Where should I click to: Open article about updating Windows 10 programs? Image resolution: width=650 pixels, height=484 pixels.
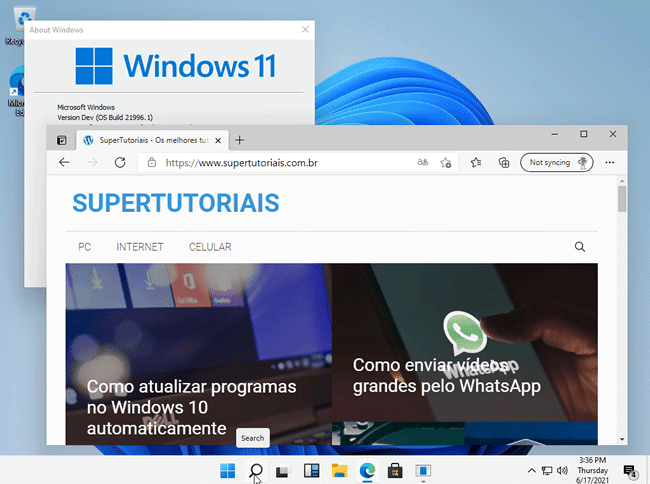[191, 407]
